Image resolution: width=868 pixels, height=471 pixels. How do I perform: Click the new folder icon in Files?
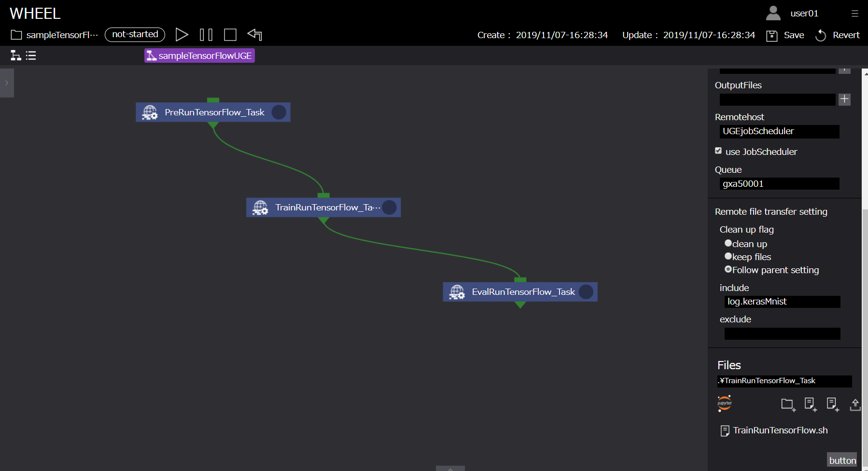(x=788, y=404)
